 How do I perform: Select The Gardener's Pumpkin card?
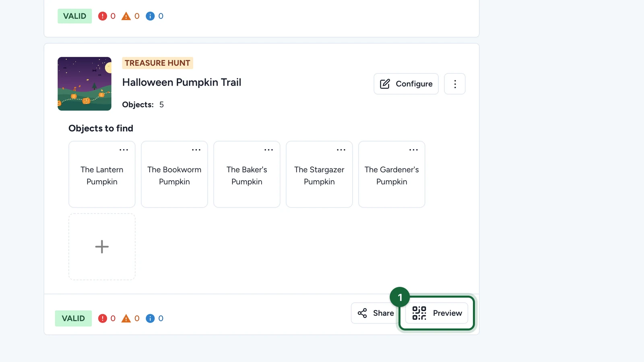pos(392,174)
